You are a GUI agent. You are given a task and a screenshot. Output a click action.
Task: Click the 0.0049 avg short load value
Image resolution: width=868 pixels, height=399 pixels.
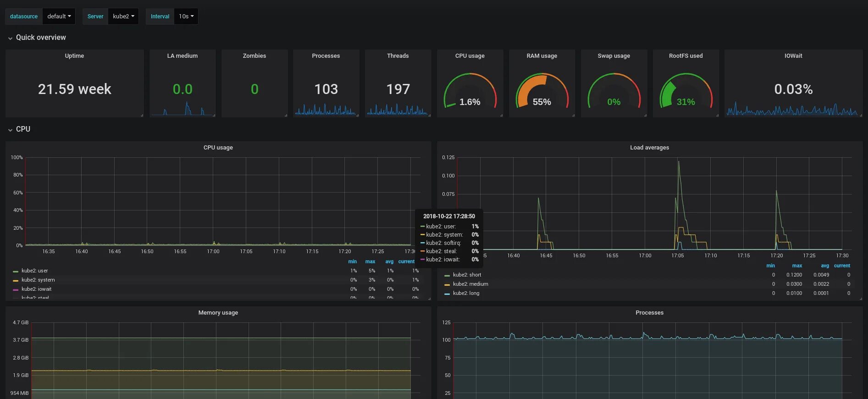(x=821, y=275)
